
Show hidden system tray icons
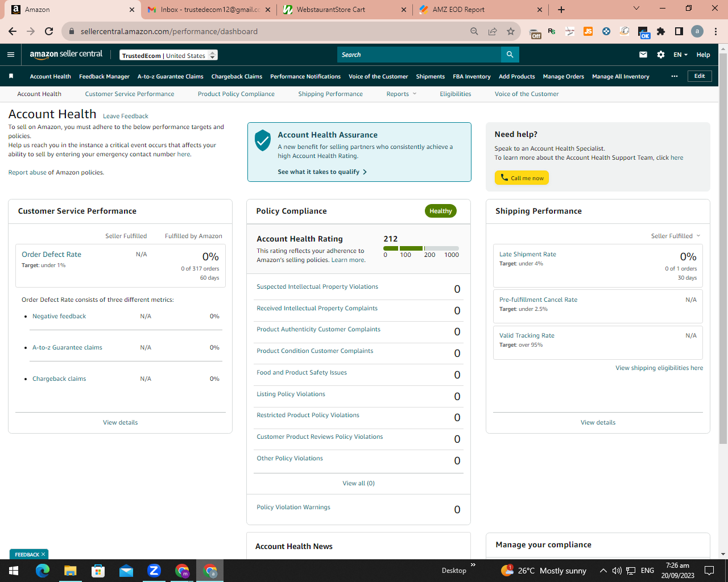(x=603, y=571)
